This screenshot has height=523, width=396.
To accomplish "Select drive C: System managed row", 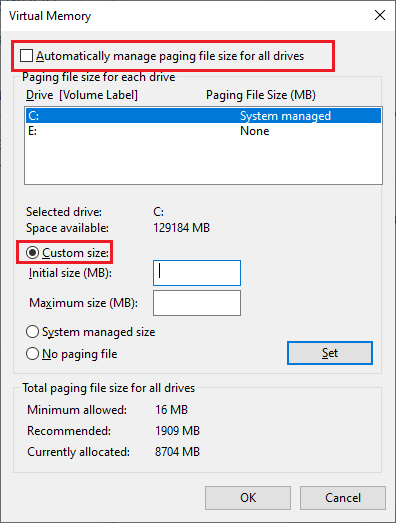I will [x=203, y=116].
